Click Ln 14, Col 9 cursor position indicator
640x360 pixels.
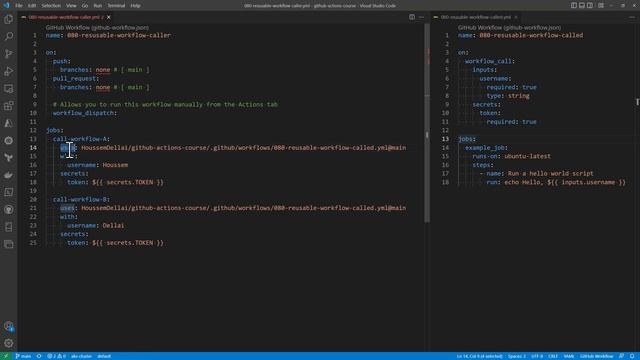pyautogui.click(x=479, y=356)
